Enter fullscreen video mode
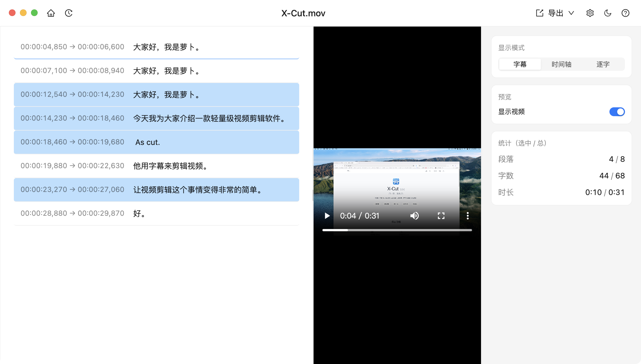 [x=441, y=216]
